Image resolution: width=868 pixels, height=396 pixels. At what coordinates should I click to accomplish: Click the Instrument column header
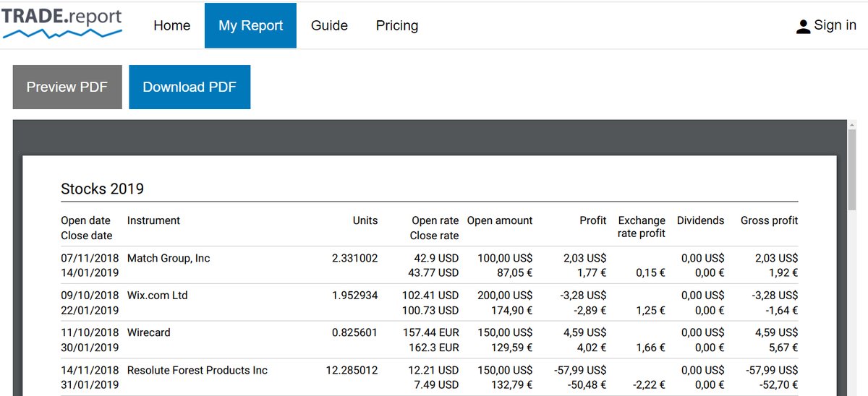[153, 220]
